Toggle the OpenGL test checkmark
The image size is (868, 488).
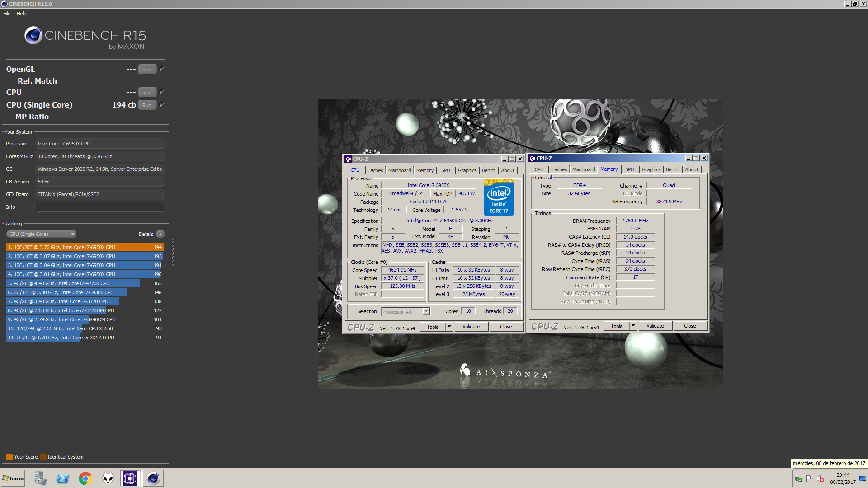click(x=162, y=69)
